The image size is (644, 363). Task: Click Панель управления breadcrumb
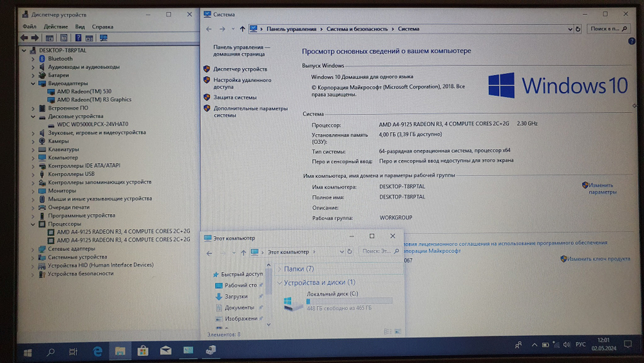point(292,29)
